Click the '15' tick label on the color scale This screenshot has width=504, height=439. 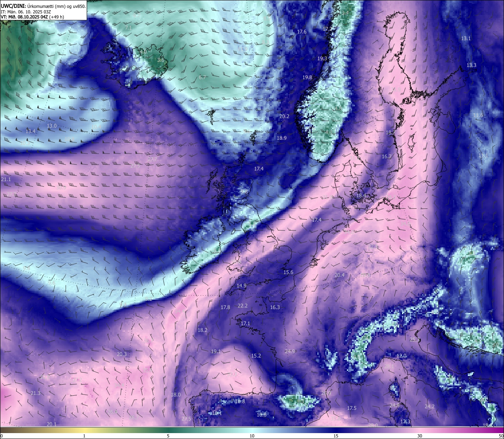pyautogui.click(x=336, y=436)
